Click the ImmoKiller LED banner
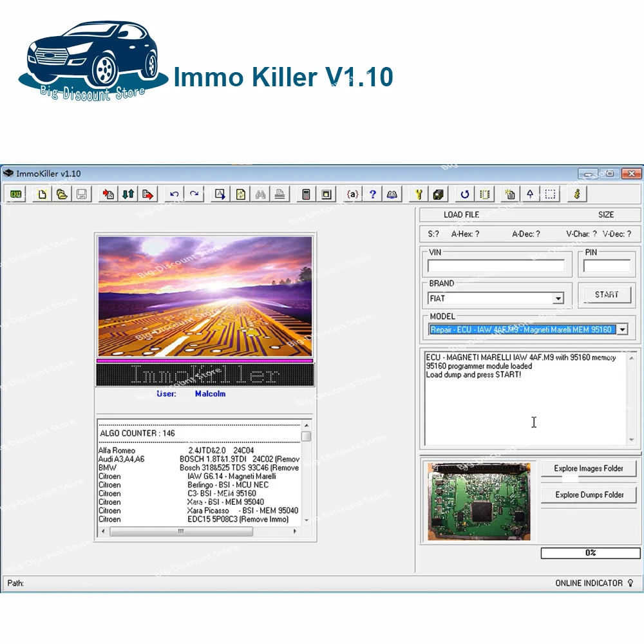 pos(205,375)
